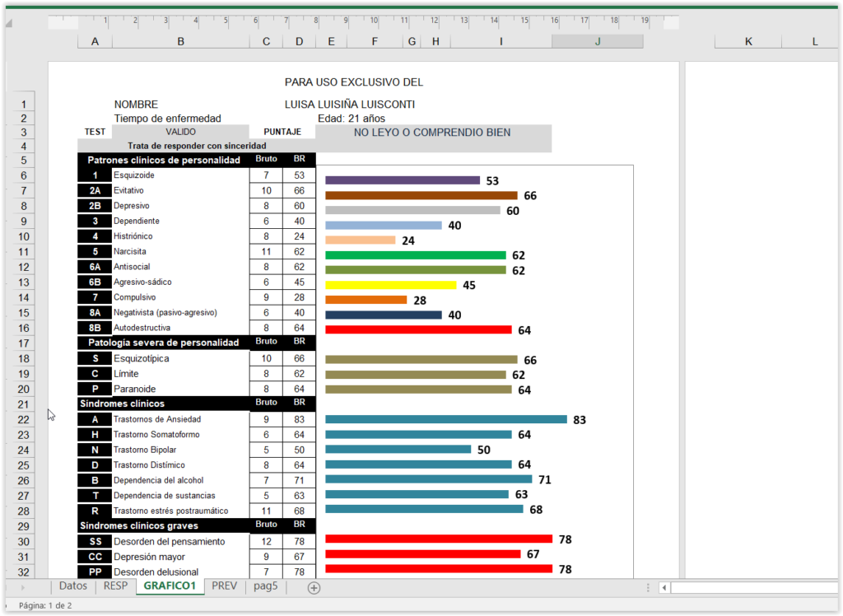Select the 'NO LEYO O COMPRENDIO BIEN' cell
The image size is (843, 616).
pos(433,132)
